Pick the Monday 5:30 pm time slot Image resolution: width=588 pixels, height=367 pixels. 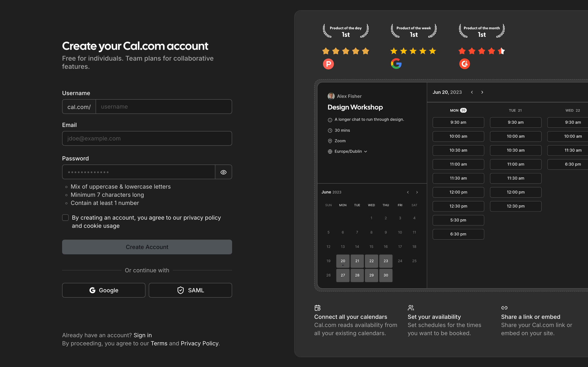458,220
